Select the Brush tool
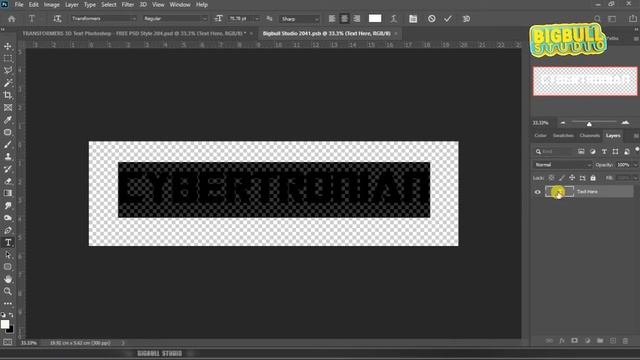The width and height of the screenshot is (640, 360). [8, 144]
